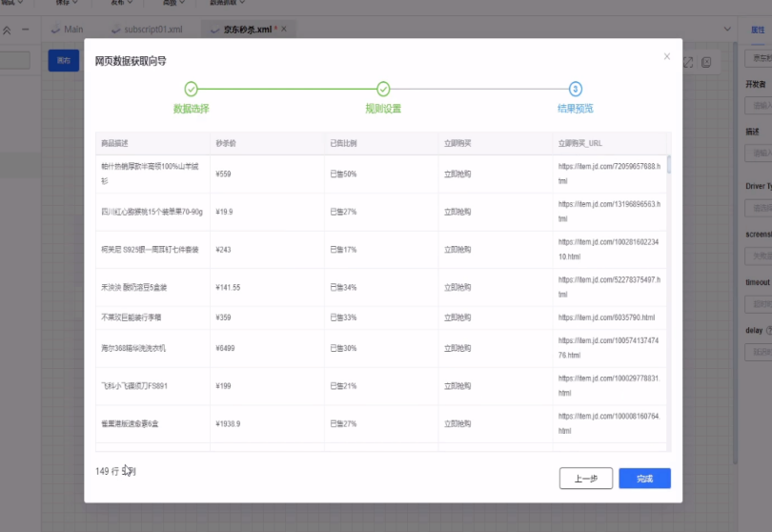
Task: Click the item.jd.com/6035790.html URL cell
Action: pos(610,317)
